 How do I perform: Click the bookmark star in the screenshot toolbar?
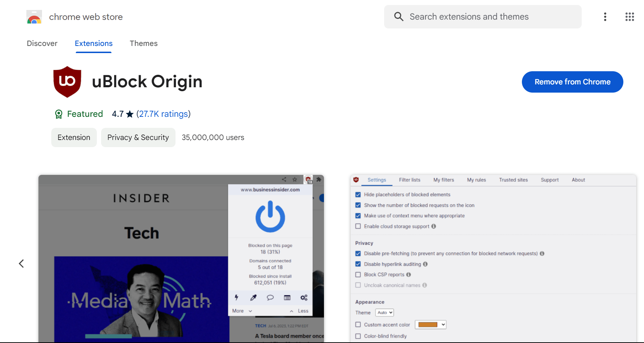(x=295, y=180)
